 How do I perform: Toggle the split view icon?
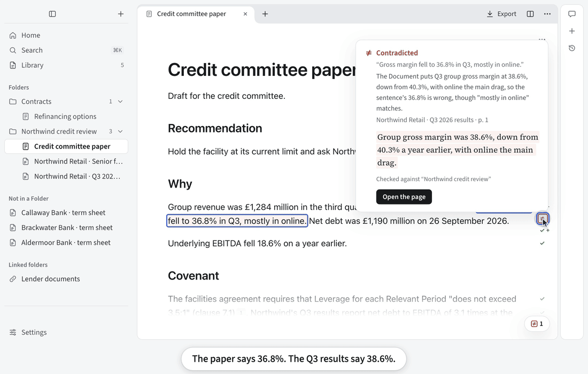530,14
